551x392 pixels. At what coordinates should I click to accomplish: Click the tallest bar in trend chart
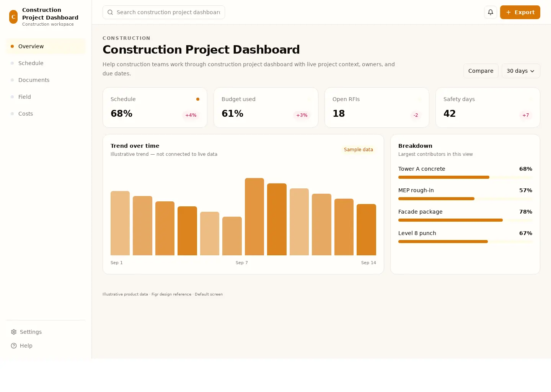(x=254, y=217)
